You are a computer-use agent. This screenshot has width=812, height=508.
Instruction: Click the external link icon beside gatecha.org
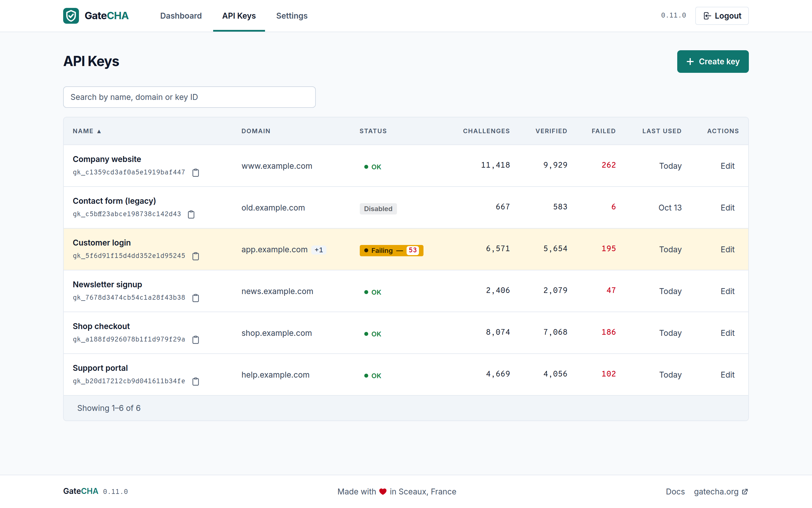click(745, 492)
